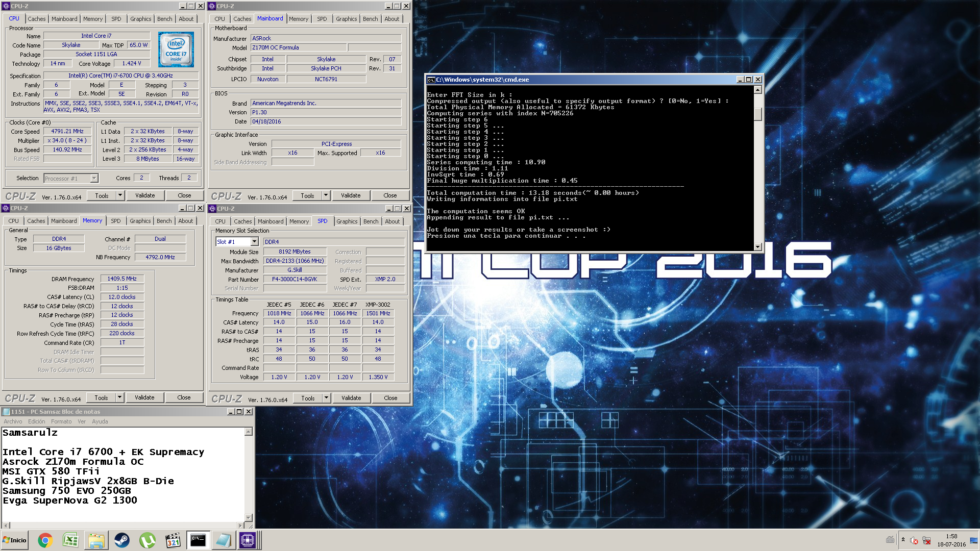Screen dimensions: 980x551
Task: Click Tools button in Mainboard window
Action: [x=307, y=195]
